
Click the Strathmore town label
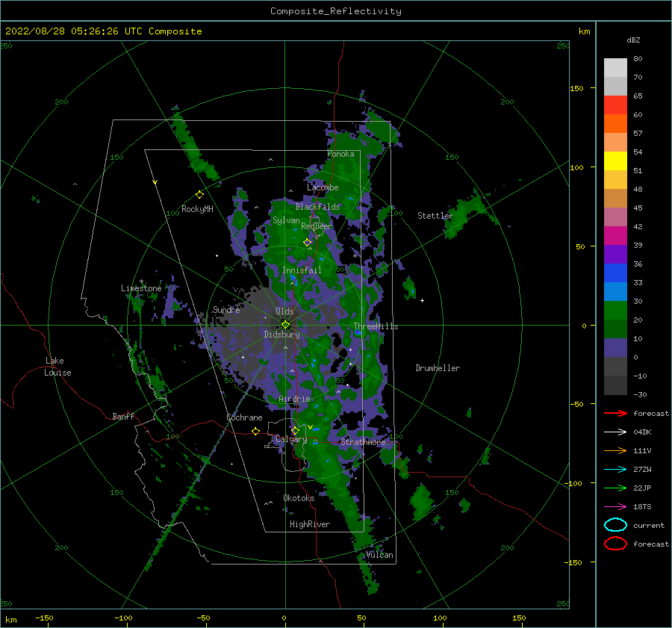pos(363,442)
